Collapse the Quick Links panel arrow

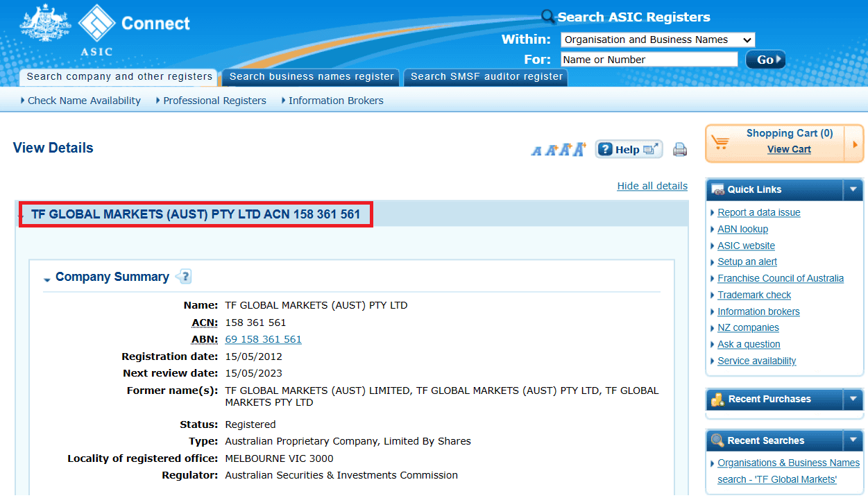tap(853, 189)
